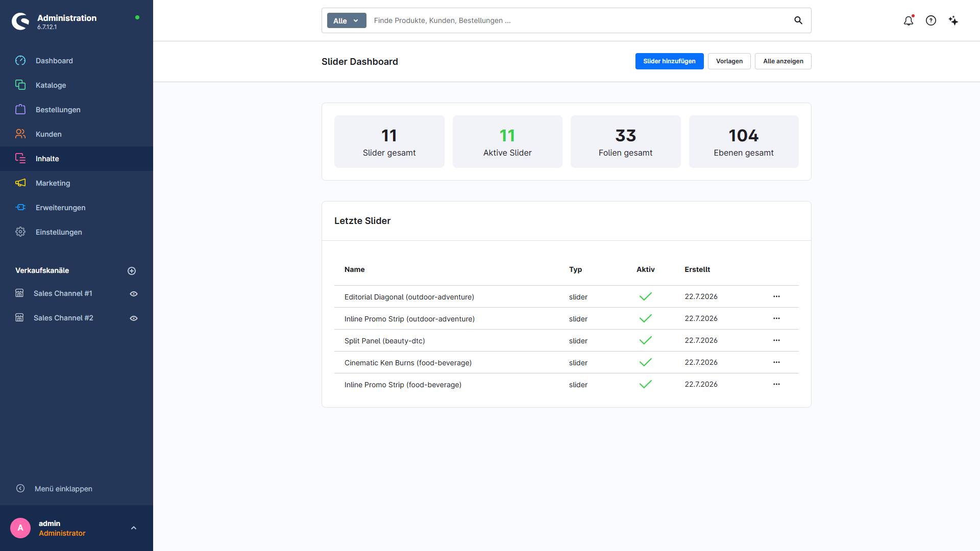The image size is (980, 551).
Task: Open actions menu for Inline Promo Strip (food-beverage)
Action: tap(776, 384)
